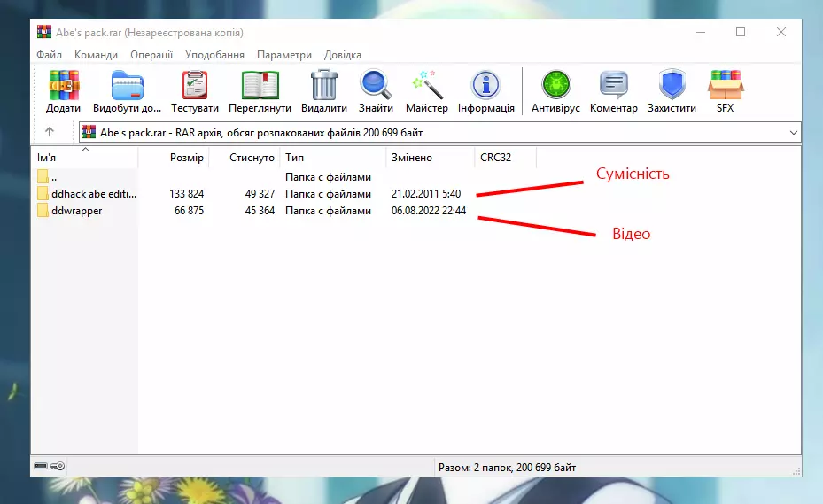Viewport: 823px width, 504px height.
Task: Open the Уподобання menu
Action: point(214,55)
